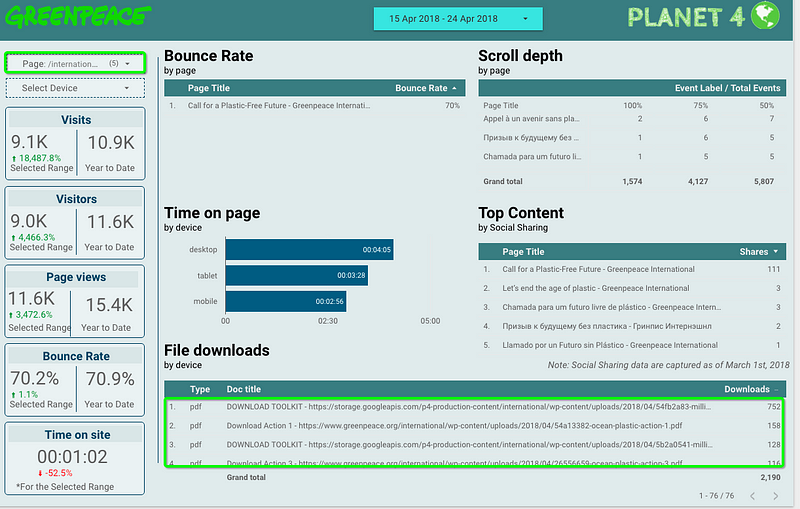
Task: Go to previous page of file downloads
Action: click(753, 496)
